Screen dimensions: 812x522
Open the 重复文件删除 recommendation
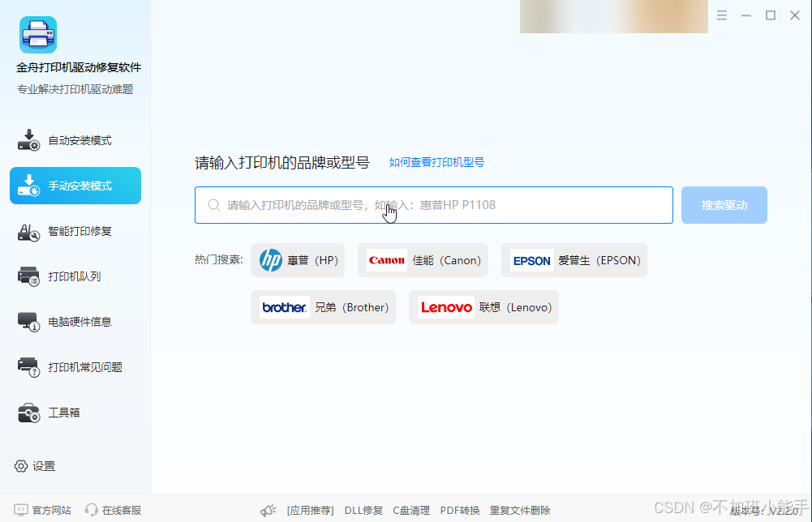520,511
